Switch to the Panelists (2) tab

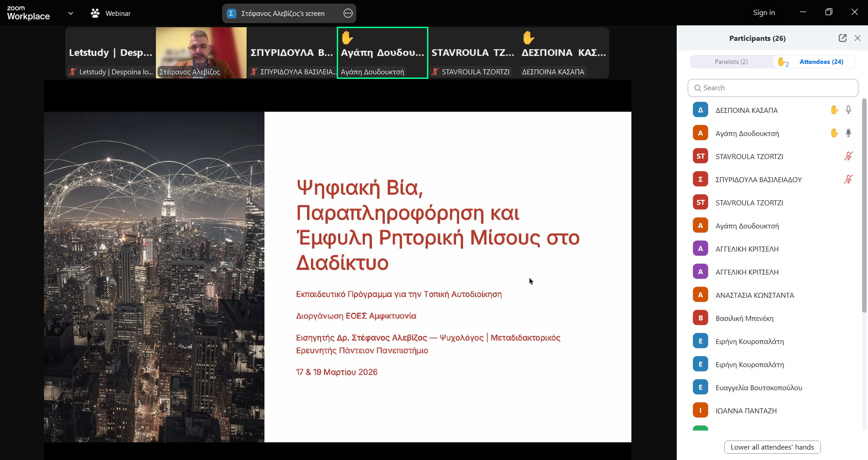[731, 62]
